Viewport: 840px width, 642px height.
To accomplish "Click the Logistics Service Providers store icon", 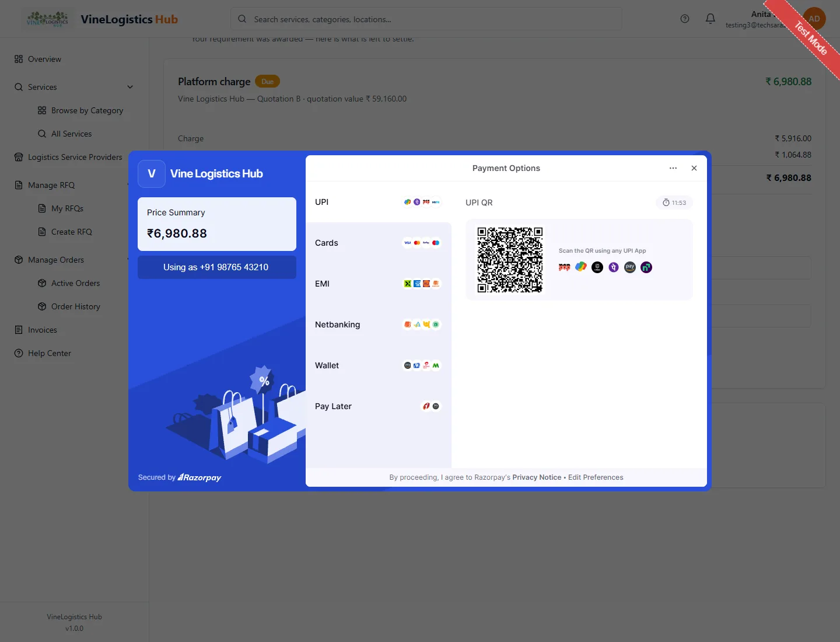I will pyautogui.click(x=19, y=157).
